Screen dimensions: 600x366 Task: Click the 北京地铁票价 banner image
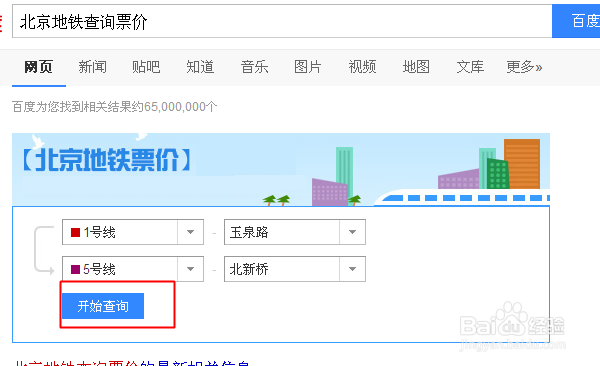pyautogui.click(x=281, y=169)
